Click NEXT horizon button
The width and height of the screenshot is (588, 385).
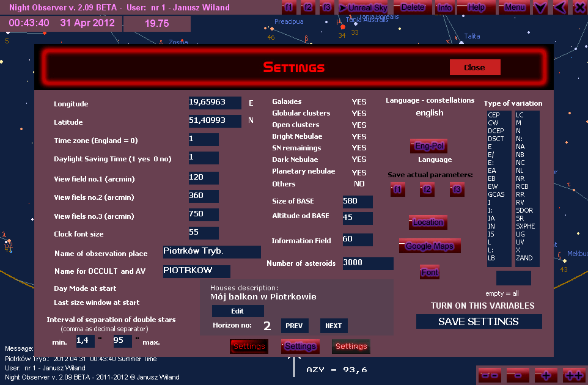[333, 326]
